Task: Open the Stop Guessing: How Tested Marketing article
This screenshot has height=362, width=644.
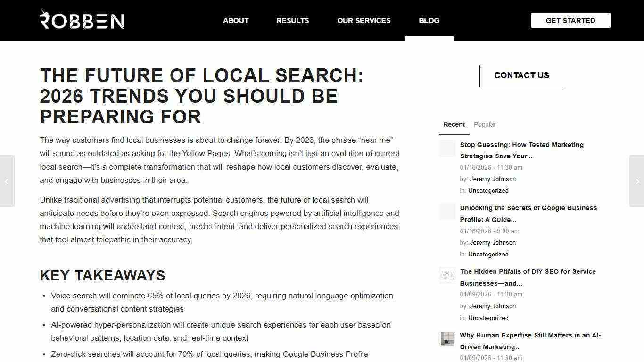Action: pyautogui.click(x=521, y=150)
